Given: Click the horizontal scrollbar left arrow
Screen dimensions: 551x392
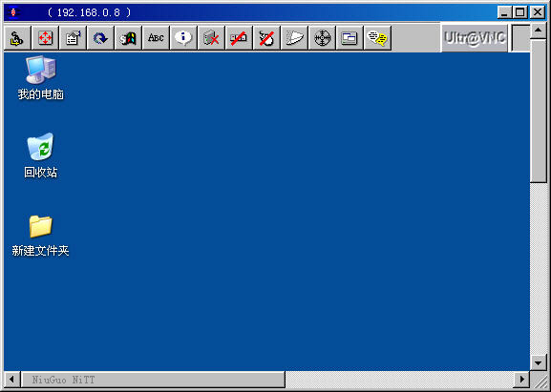Looking at the screenshot, I should [x=12, y=380].
